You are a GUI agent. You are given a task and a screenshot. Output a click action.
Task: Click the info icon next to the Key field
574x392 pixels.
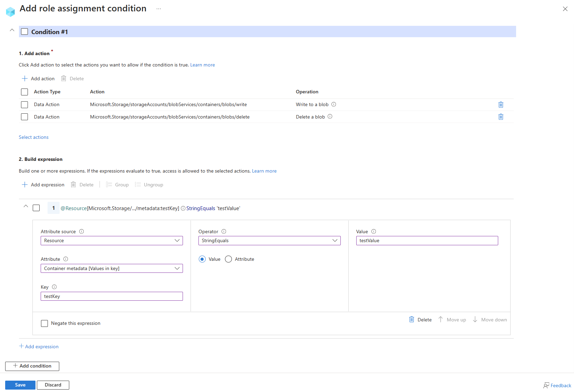tap(53, 287)
